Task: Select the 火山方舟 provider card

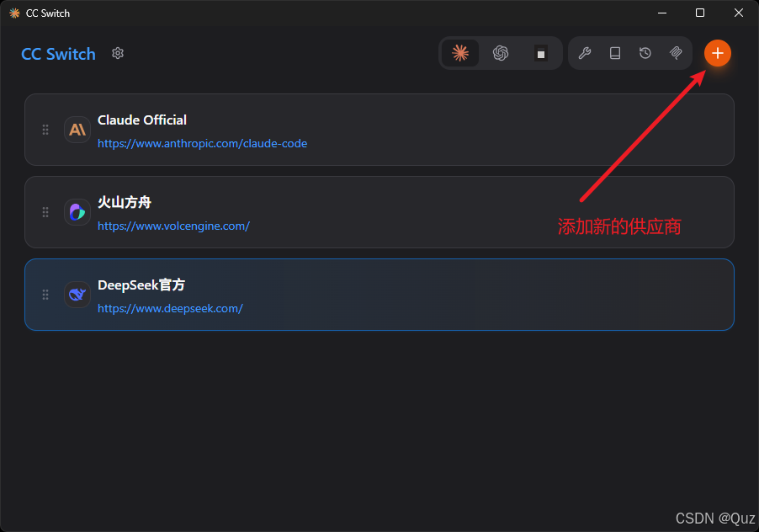Action: tap(379, 212)
